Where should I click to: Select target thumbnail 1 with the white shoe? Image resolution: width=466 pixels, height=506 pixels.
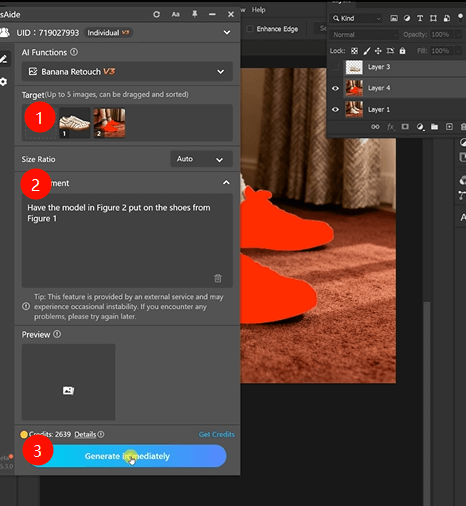(75, 123)
